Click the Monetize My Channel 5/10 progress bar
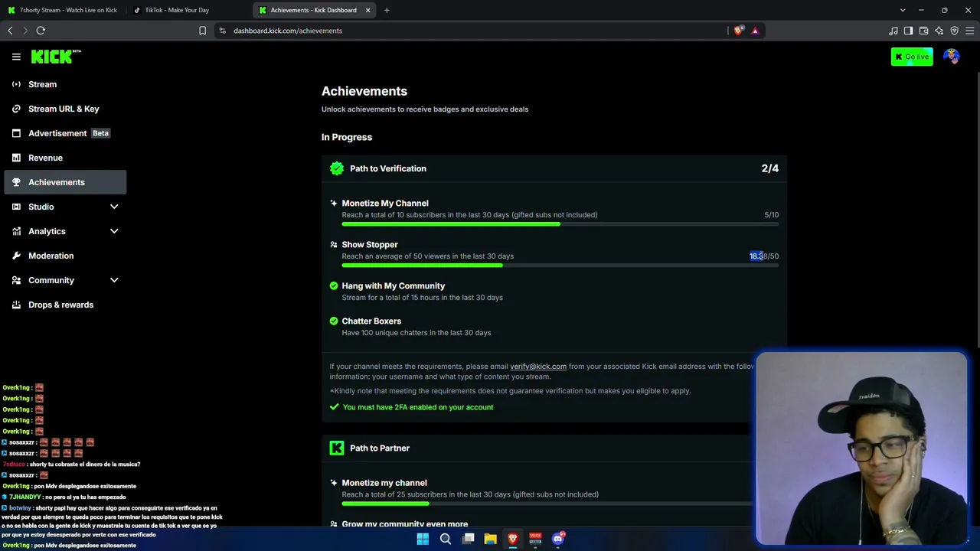The image size is (980, 551). coord(560,224)
